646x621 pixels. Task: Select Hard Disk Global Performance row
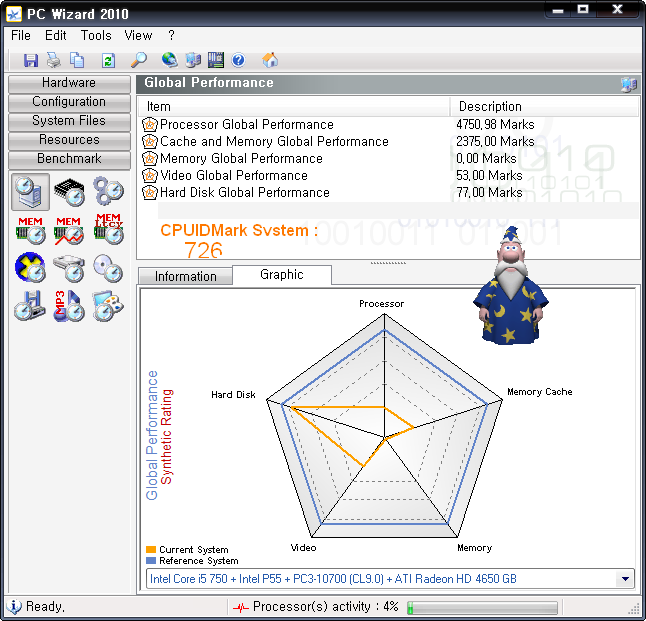pos(388,192)
